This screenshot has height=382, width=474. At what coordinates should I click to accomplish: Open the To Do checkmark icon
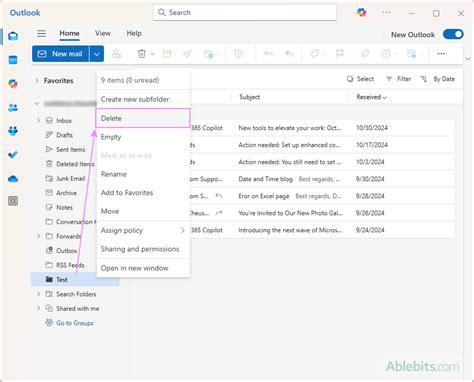(13, 155)
